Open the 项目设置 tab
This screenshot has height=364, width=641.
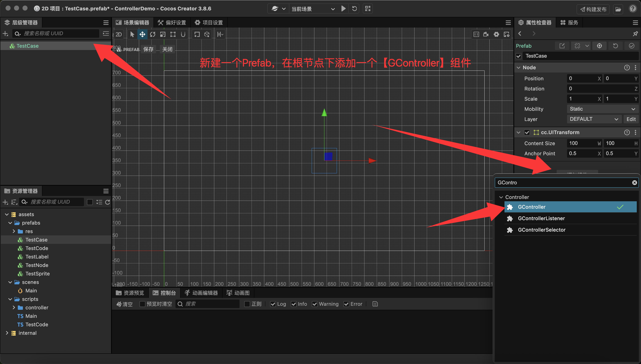coord(209,22)
